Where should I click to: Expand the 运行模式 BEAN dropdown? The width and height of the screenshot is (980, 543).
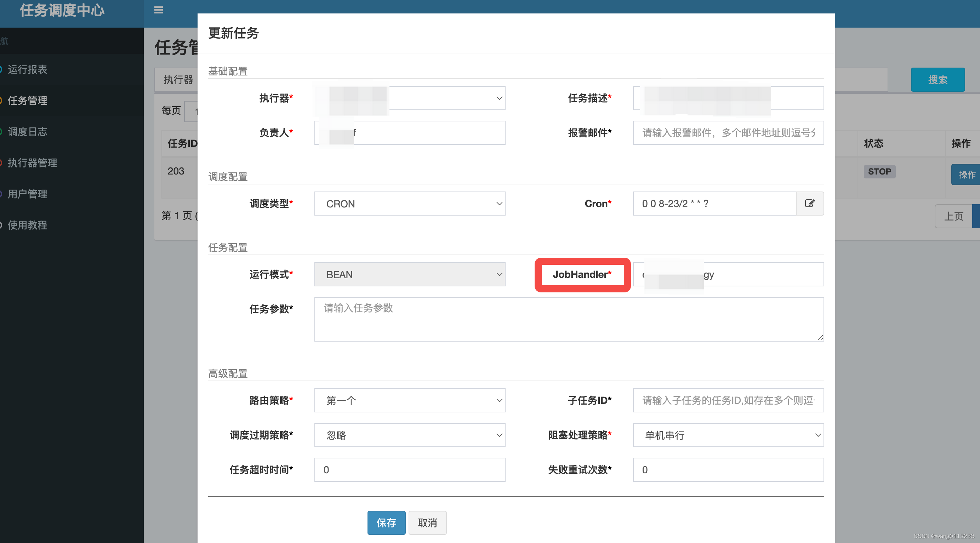pyautogui.click(x=410, y=274)
